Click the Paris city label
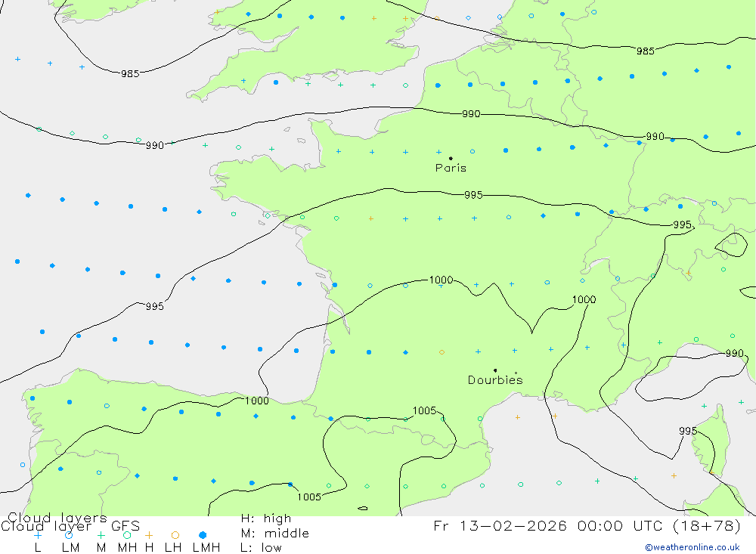This screenshot has width=756, height=554. 451,168
